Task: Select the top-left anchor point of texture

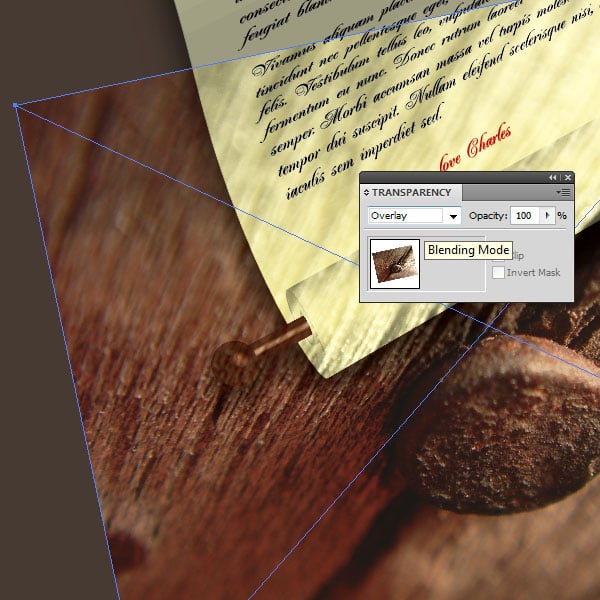Action: [x=15, y=104]
